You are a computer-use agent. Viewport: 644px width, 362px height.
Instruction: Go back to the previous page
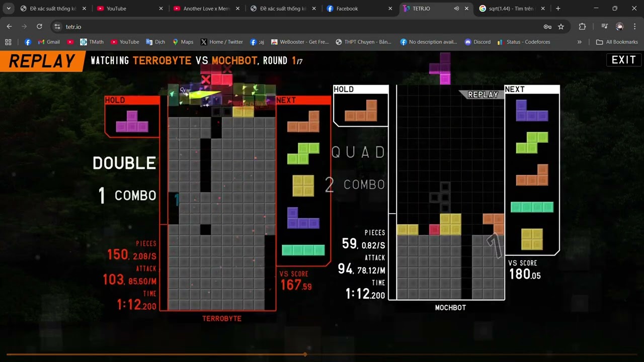(9, 27)
